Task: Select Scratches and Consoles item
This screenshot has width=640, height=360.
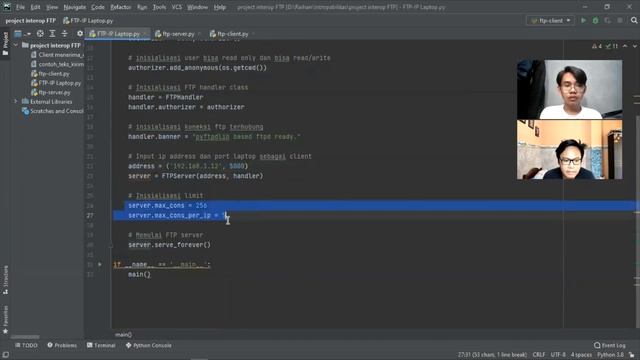Action: 53,111
